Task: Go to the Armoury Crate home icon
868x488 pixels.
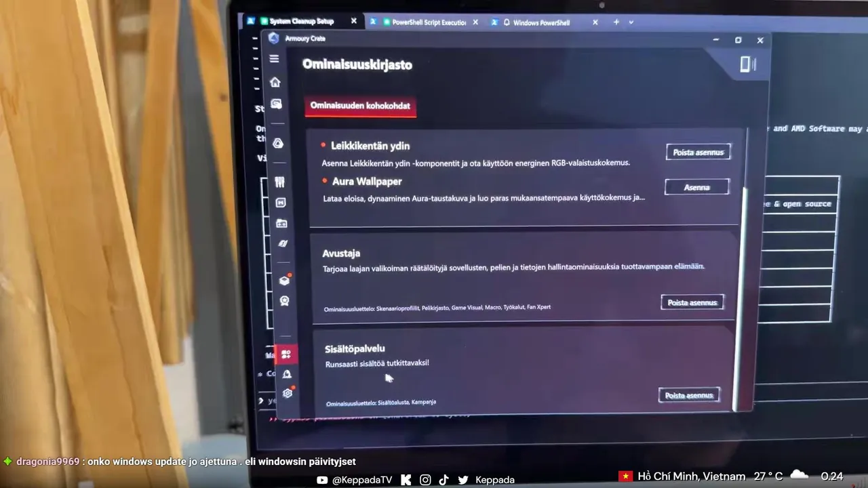Action: click(275, 82)
